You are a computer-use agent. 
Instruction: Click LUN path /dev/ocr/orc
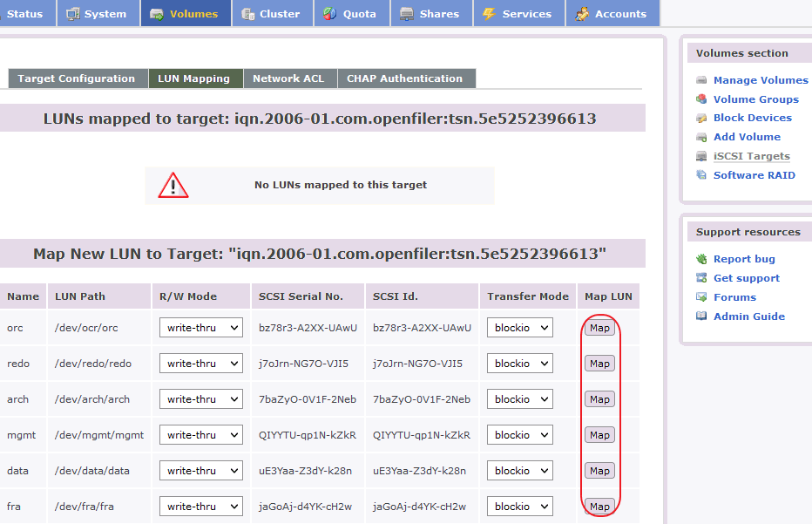pyautogui.click(x=86, y=328)
